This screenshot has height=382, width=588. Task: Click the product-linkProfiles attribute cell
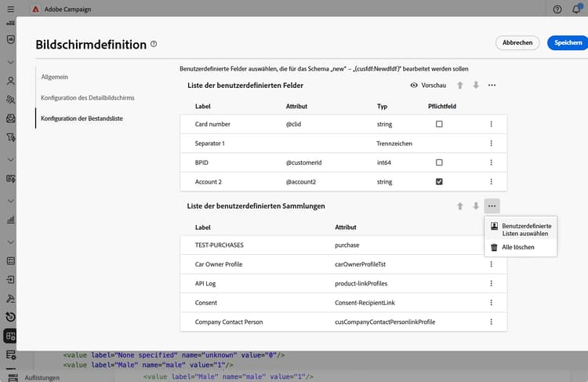(361, 283)
